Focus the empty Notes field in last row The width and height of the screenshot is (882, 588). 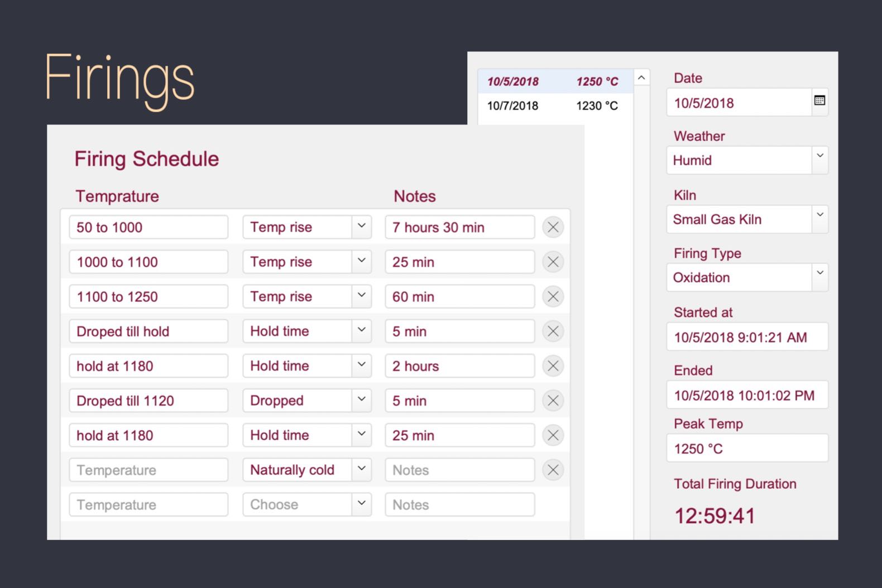pos(460,504)
